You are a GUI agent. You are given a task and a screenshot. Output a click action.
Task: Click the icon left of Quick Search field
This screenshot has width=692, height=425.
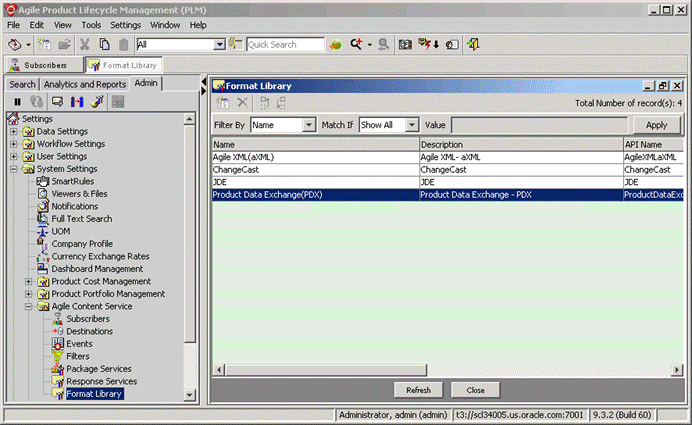[236, 44]
